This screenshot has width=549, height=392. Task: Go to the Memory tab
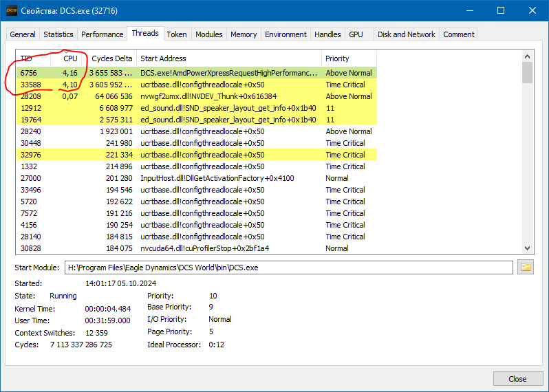pos(244,34)
